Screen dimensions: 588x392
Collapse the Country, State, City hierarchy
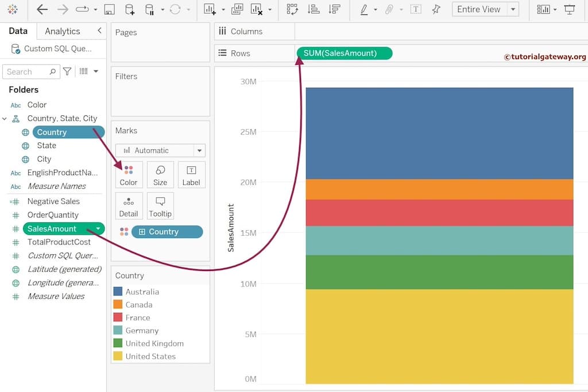(x=5, y=118)
